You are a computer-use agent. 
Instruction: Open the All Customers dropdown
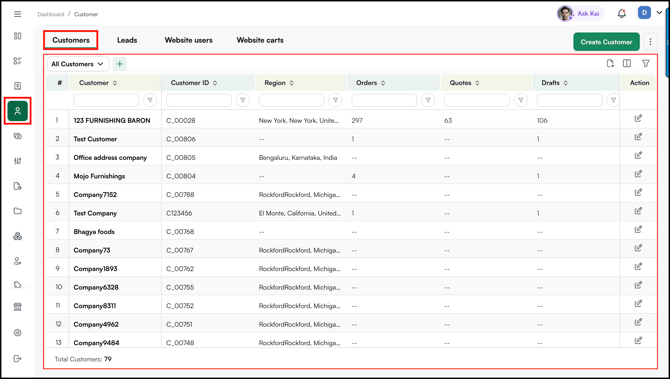78,64
